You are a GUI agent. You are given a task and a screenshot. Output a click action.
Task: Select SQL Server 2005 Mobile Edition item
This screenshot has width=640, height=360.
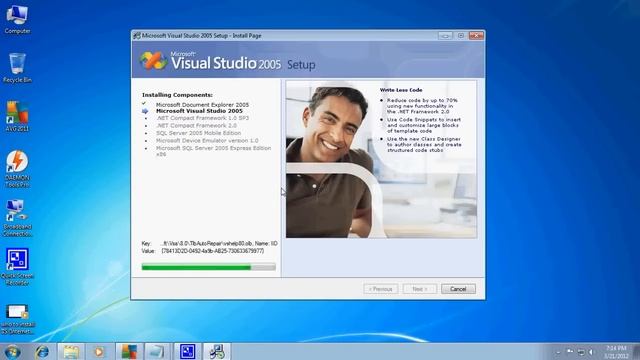click(x=198, y=133)
